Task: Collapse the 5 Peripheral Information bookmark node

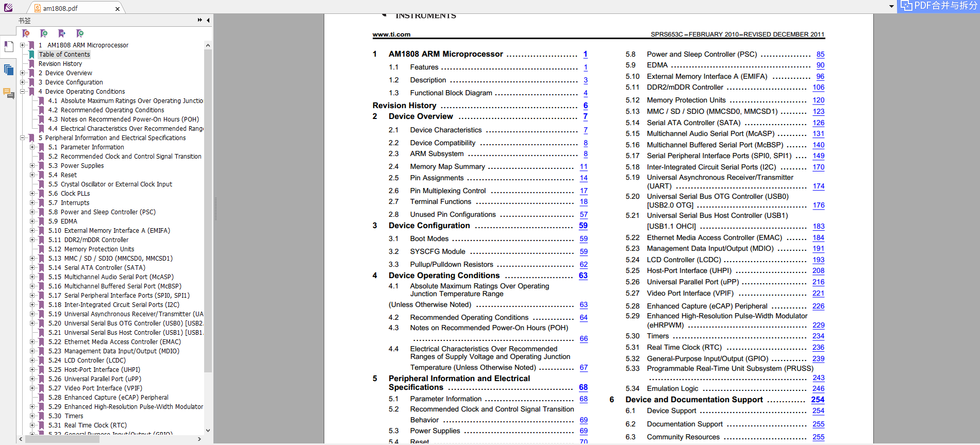Action: 22,138
